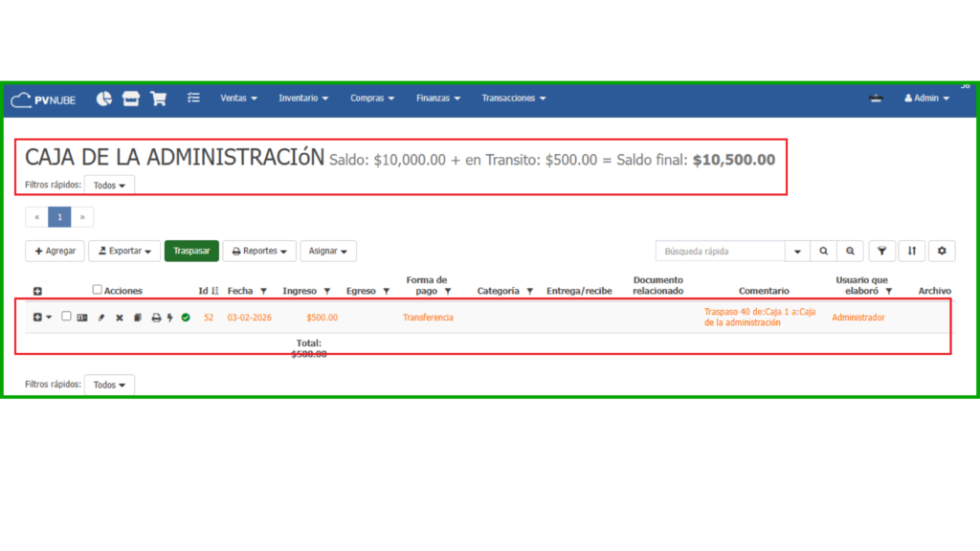Expand the Exportar dropdown
The width and height of the screenshot is (980, 551).
[124, 251]
